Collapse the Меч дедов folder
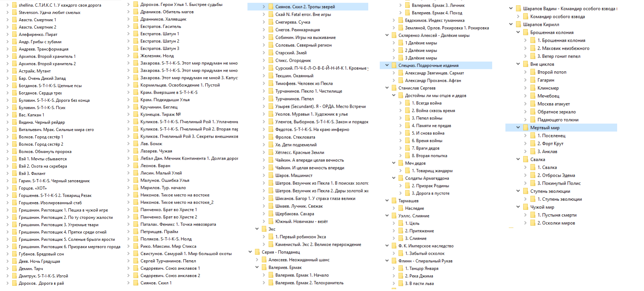The width and height of the screenshot is (644, 291). point(394,163)
